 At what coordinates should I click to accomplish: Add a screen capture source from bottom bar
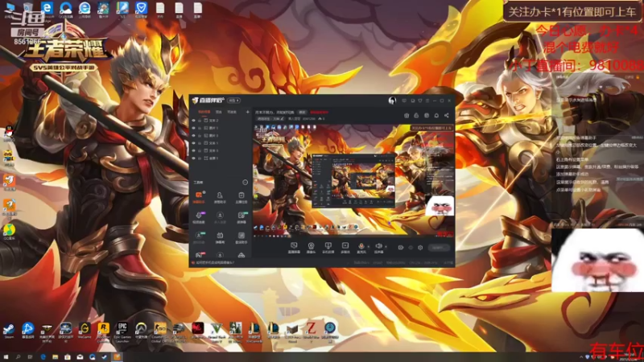[294, 248]
